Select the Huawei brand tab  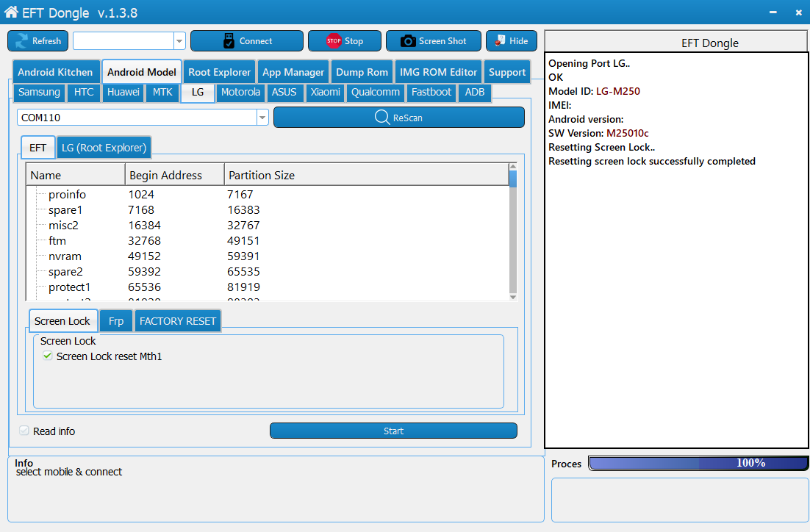pos(123,92)
